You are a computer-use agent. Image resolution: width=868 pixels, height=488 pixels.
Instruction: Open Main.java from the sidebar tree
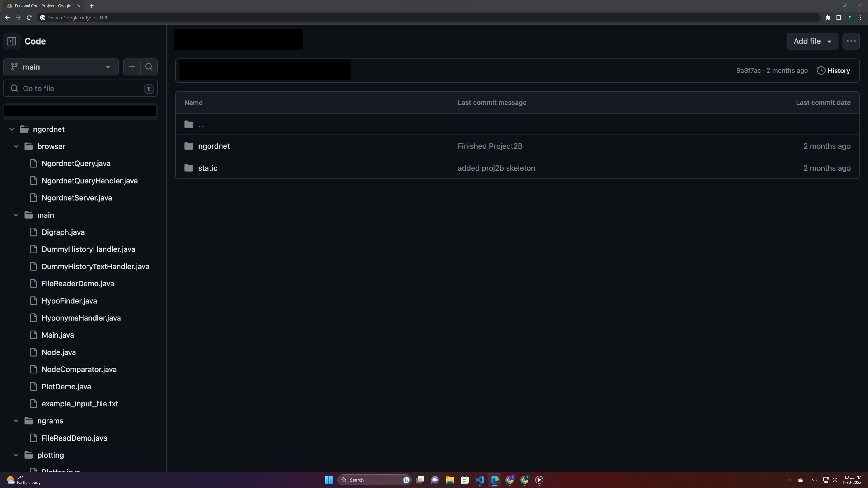[x=58, y=335]
